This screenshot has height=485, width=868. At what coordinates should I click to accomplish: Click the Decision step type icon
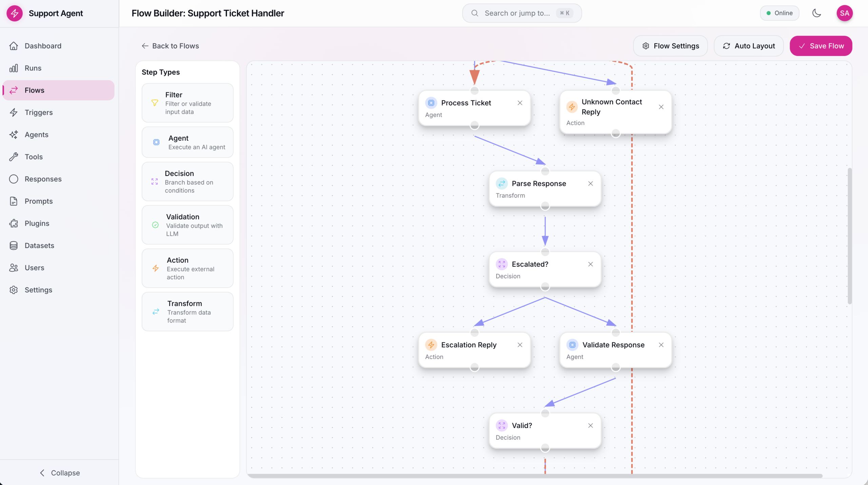(155, 182)
